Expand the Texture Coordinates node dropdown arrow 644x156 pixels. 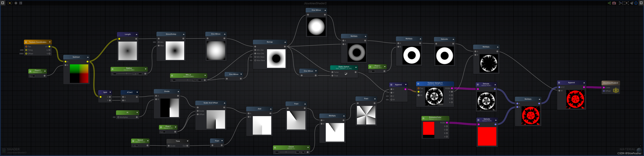[50, 42]
